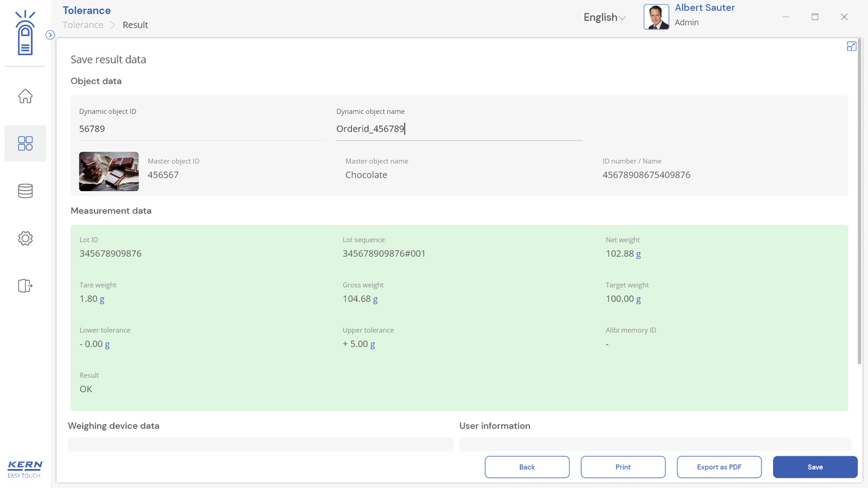Click the vertical scrollbar on right
868x488 pixels.
pyautogui.click(x=861, y=203)
